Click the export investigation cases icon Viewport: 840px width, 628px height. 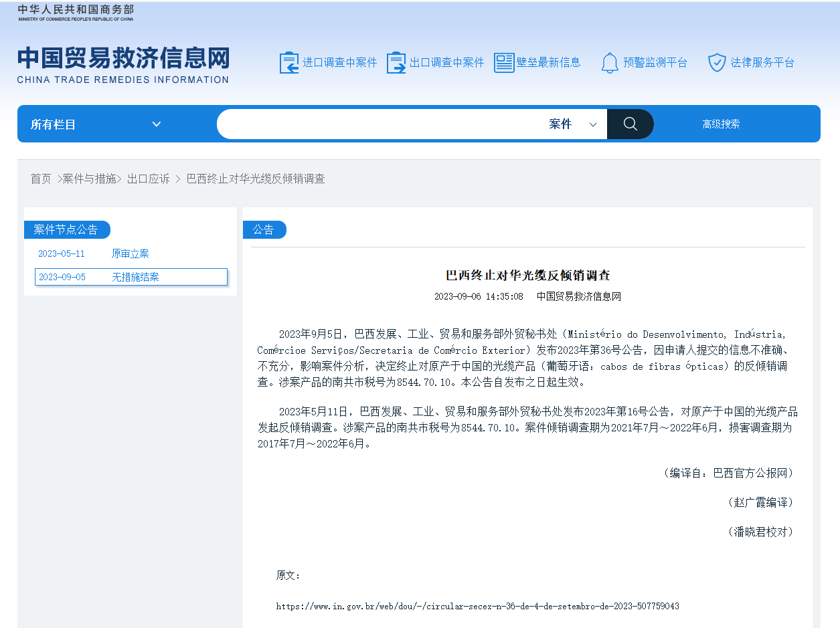396,62
